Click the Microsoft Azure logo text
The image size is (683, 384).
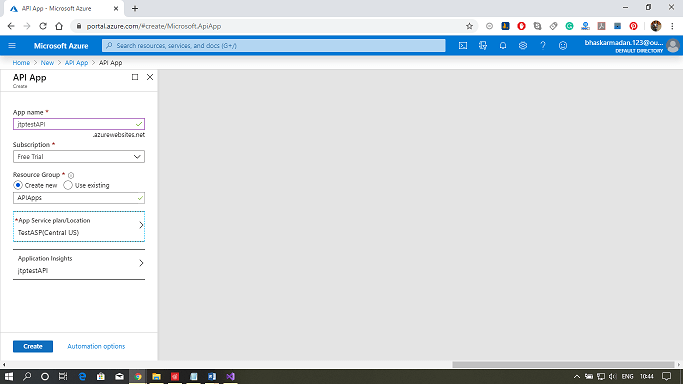point(61,46)
